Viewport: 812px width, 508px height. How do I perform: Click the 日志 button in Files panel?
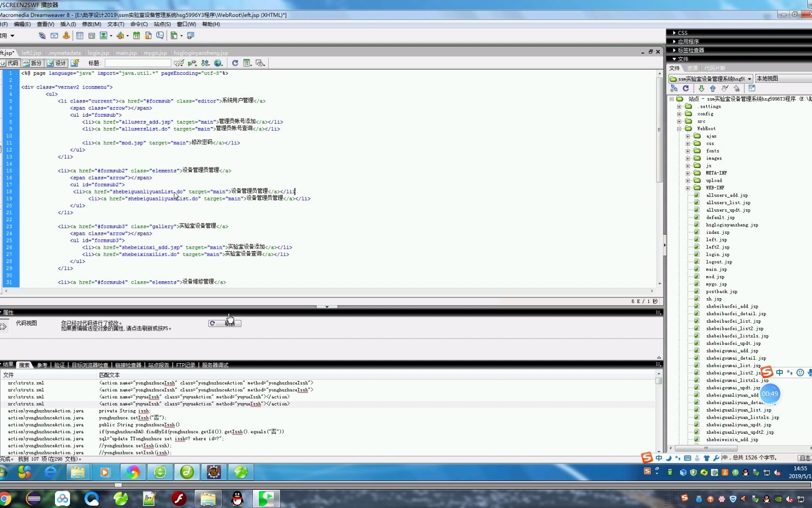click(x=804, y=458)
